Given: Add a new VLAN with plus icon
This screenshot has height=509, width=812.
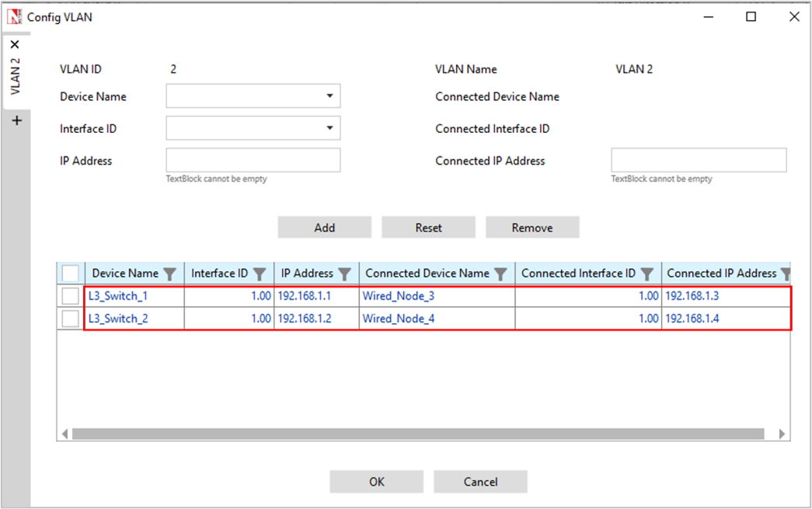Looking at the screenshot, I should click(x=16, y=120).
